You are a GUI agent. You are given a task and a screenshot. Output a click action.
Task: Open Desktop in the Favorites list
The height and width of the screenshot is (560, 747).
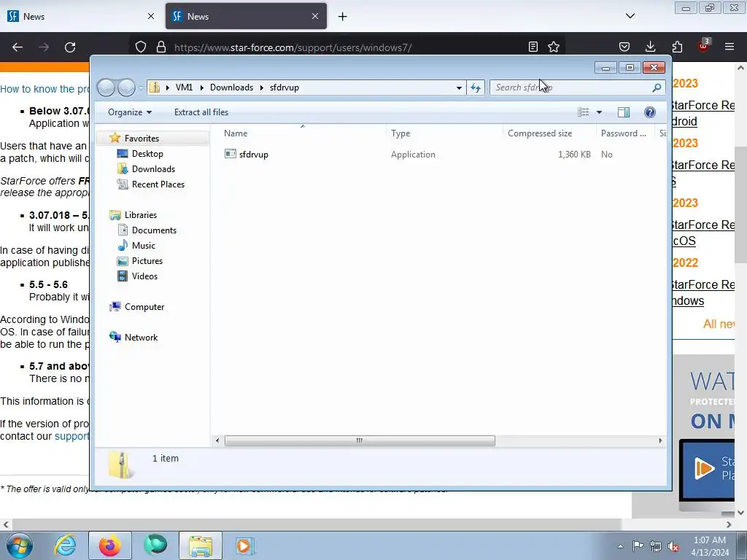point(147,154)
